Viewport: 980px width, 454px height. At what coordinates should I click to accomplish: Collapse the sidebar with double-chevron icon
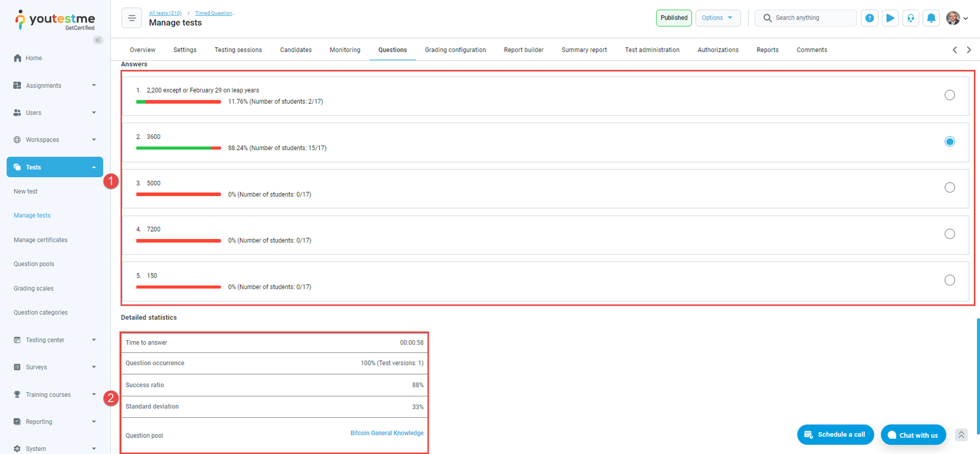pos(98,40)
